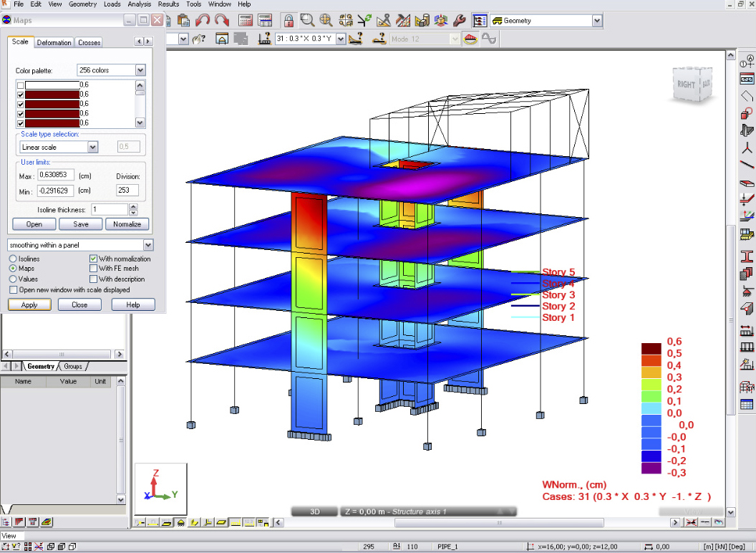This screenshot has width=756, height=553.
Task: Click the red padlock icon in toolbar
Action: click(x=288, y=21)
